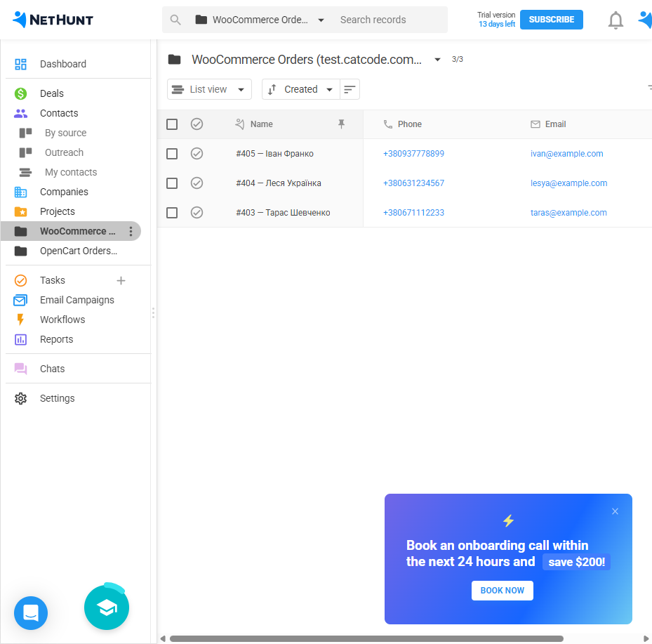
Task: Click the sort order lines icon
Action: pyautogui.click(x=350, y=89)
